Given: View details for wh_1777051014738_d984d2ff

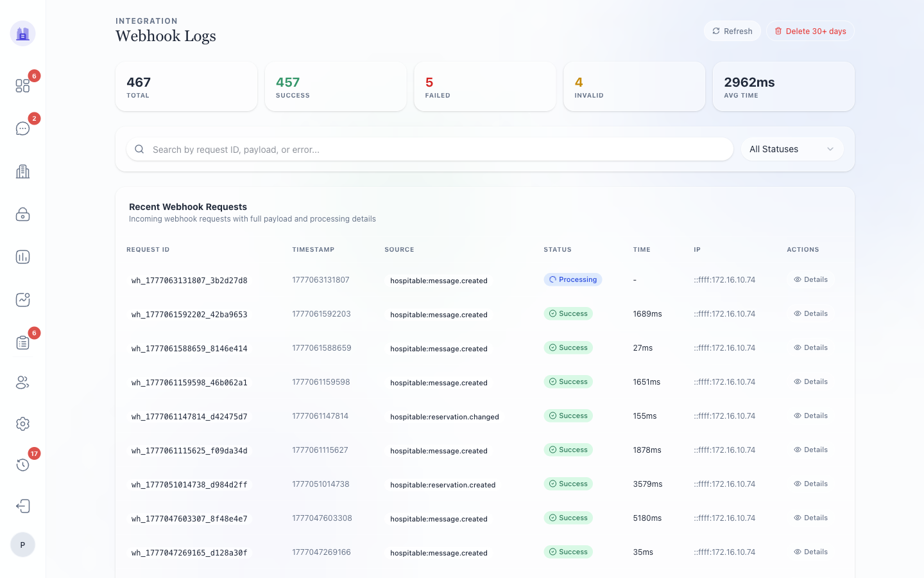Looking at the screenshot, I should [x=810, y=484].
